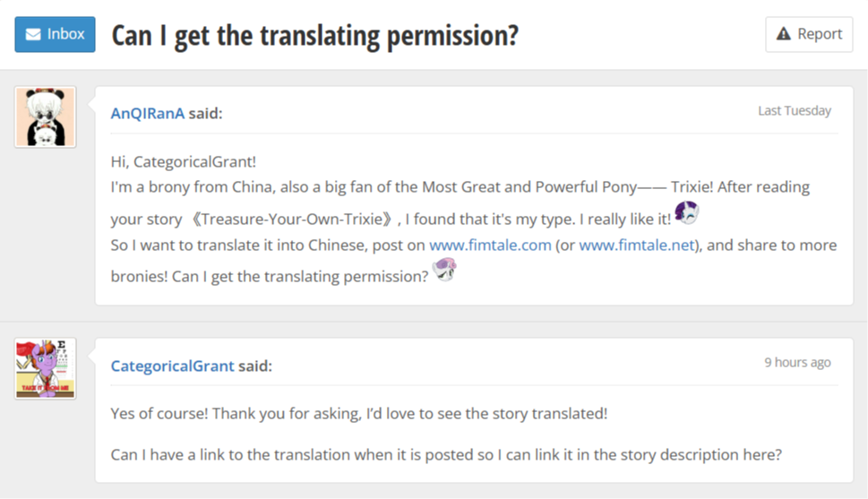
Task: Click the 'Can I get the translating permission?' title
Action: pyautogui.click(x=315, y=36)
